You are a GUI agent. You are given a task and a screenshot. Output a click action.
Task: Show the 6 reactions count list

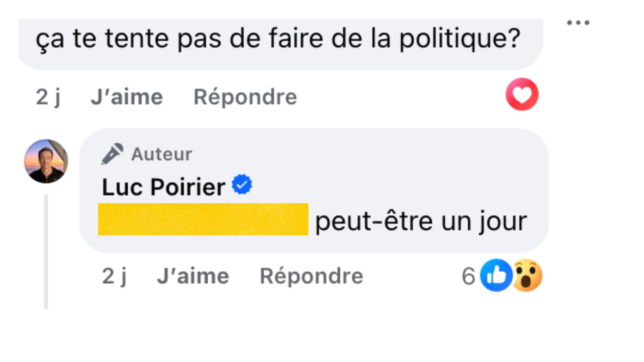(x=468, y=276)
